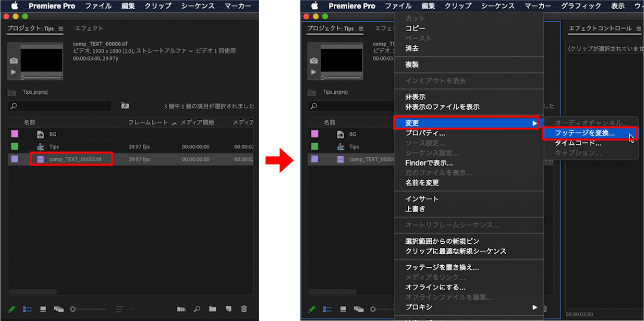Screen dimensions: 644x321
Task: Switch to エフェクト tab in left screenshot
Action: (89, 29)
